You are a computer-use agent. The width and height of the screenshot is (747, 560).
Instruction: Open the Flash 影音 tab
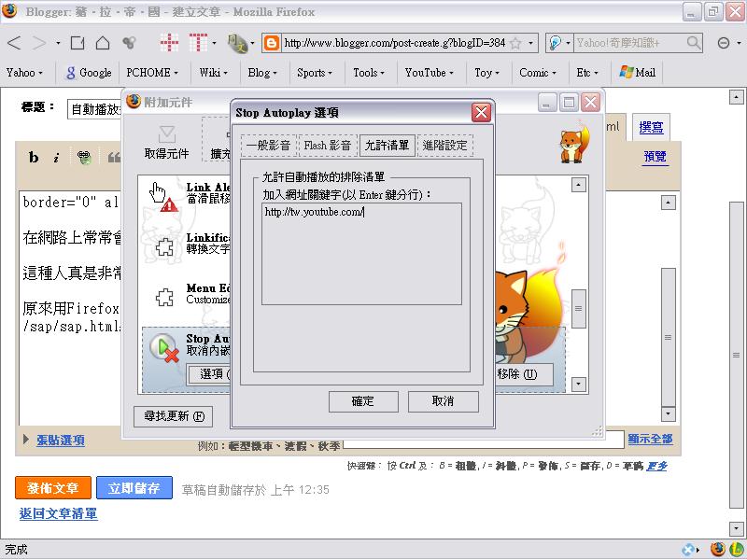(328, 146)
